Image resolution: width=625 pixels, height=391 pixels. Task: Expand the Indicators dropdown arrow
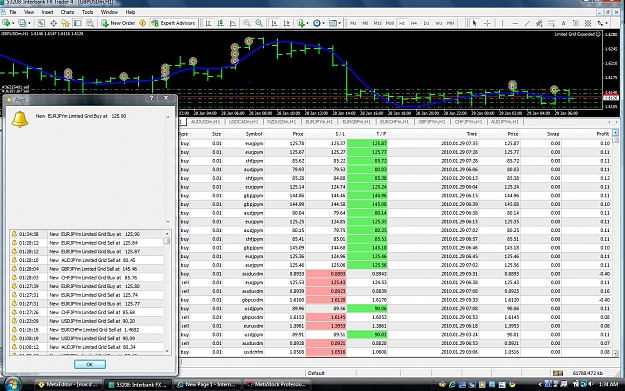(x=307, y=23)
